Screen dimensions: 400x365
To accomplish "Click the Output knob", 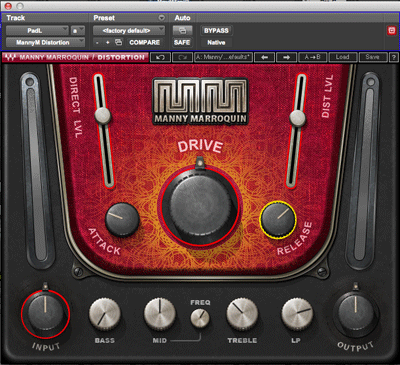I will (355, 313).
